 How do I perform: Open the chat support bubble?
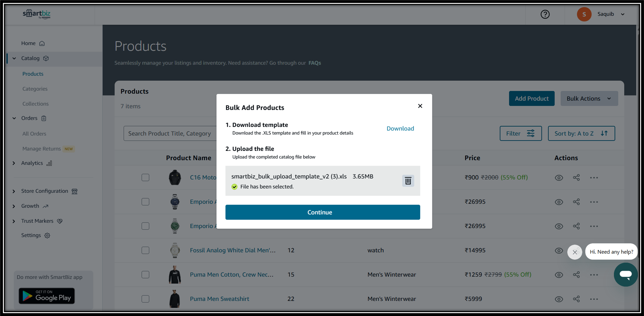click(625, 274)
